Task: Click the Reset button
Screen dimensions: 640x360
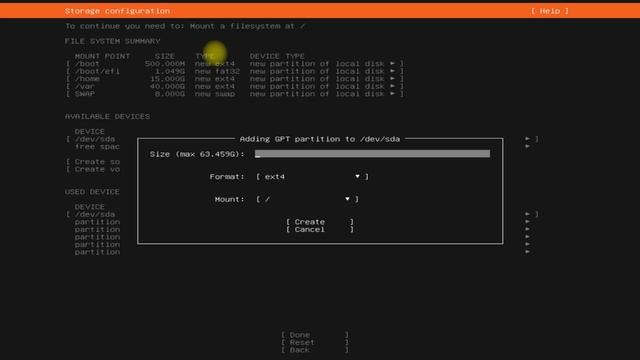Action: coord(315,342)
